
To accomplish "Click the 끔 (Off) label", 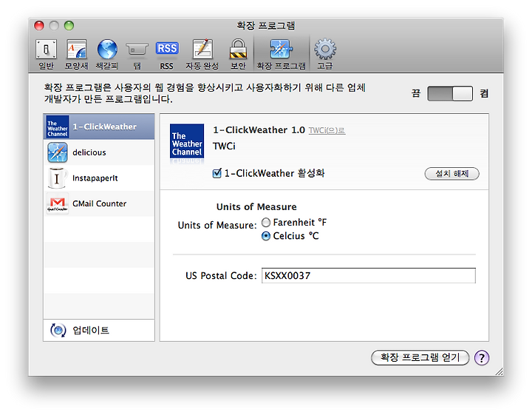I will [416, 93].
